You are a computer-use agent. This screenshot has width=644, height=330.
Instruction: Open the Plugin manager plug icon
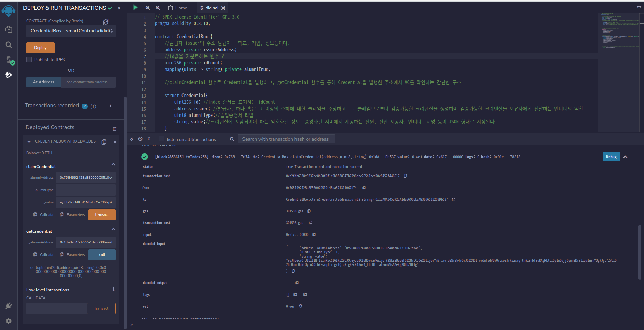pos(9,306)
